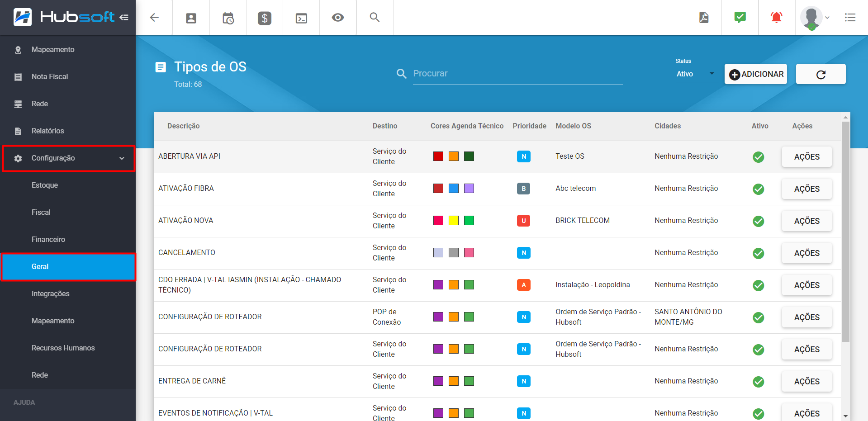
Task: Collapse sidebar with Hubsoft arrow icon
Action: pos(124,17)
